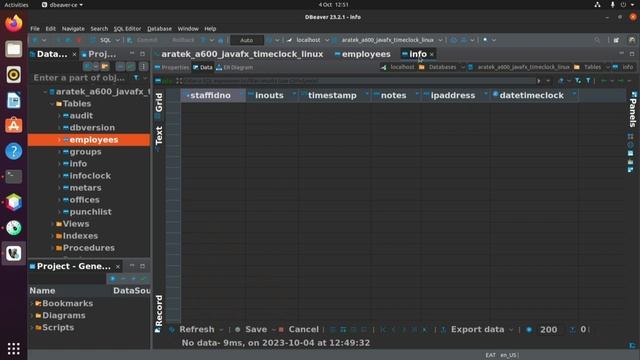
Task: Open the Auto commit mode selector
Action: 247,40
